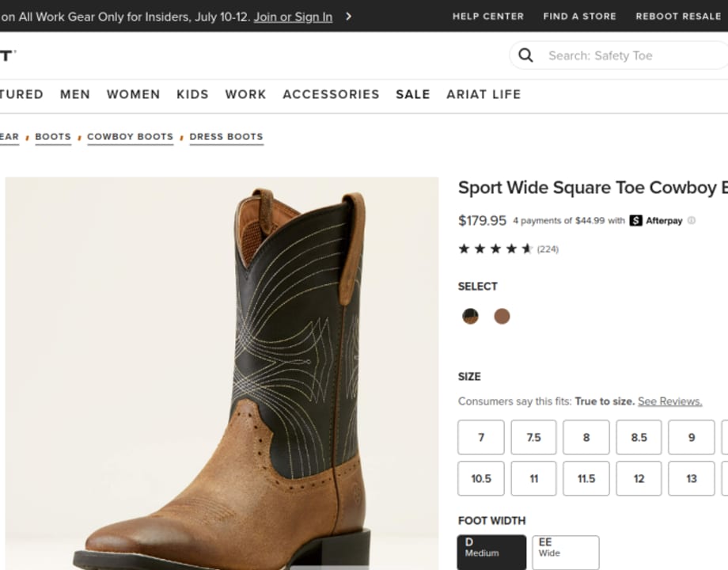Choose size 8.5
The width and height of the screenshot is (728, 570).
coord(639,437)
